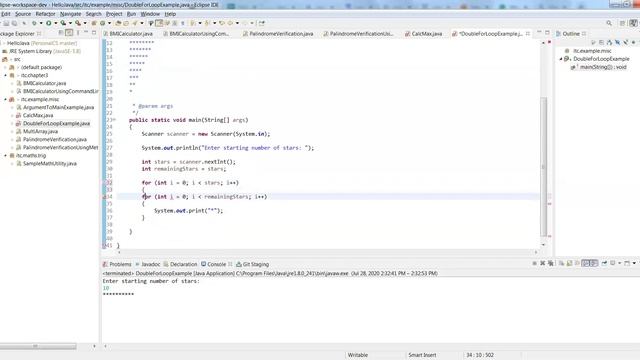Collapse the itc.example.misc package node
Screen dimensions: 640x360
[6, 100]
